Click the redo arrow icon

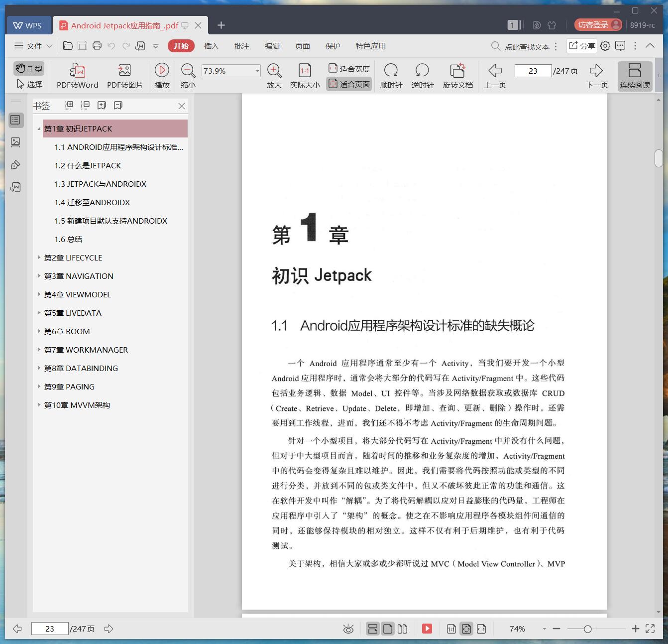(x=126, y=46)
